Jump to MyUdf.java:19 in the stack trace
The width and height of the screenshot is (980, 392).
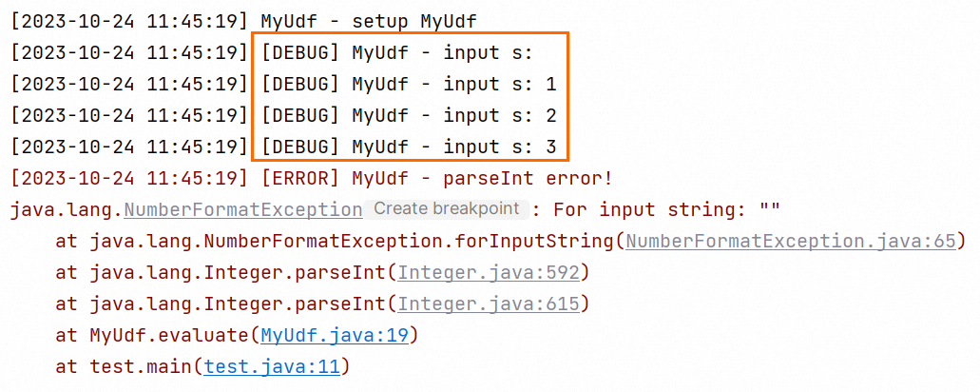coord(335,335)
